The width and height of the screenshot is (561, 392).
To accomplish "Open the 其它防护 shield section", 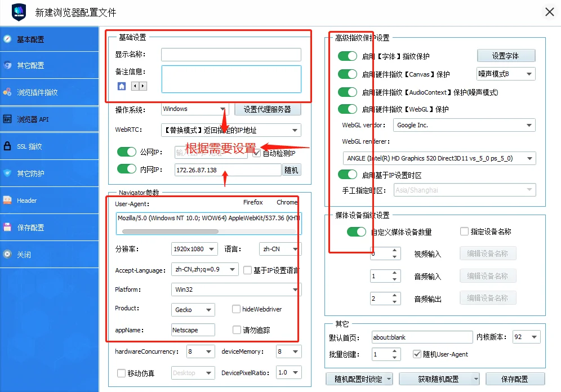I will (30, 173).
